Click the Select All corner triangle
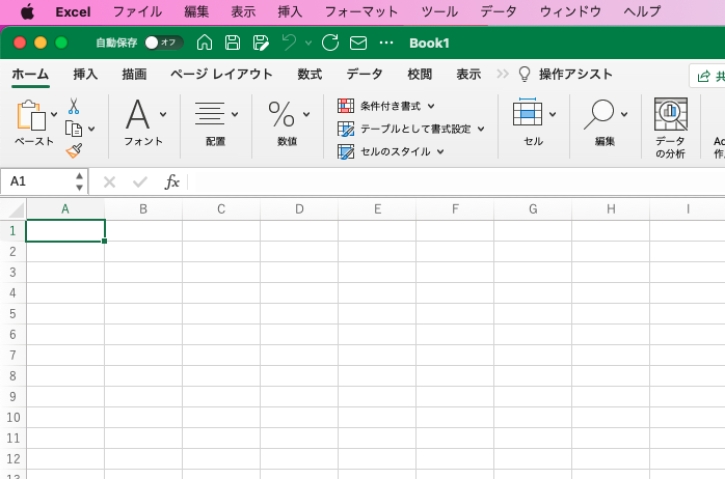 (17, 210)
